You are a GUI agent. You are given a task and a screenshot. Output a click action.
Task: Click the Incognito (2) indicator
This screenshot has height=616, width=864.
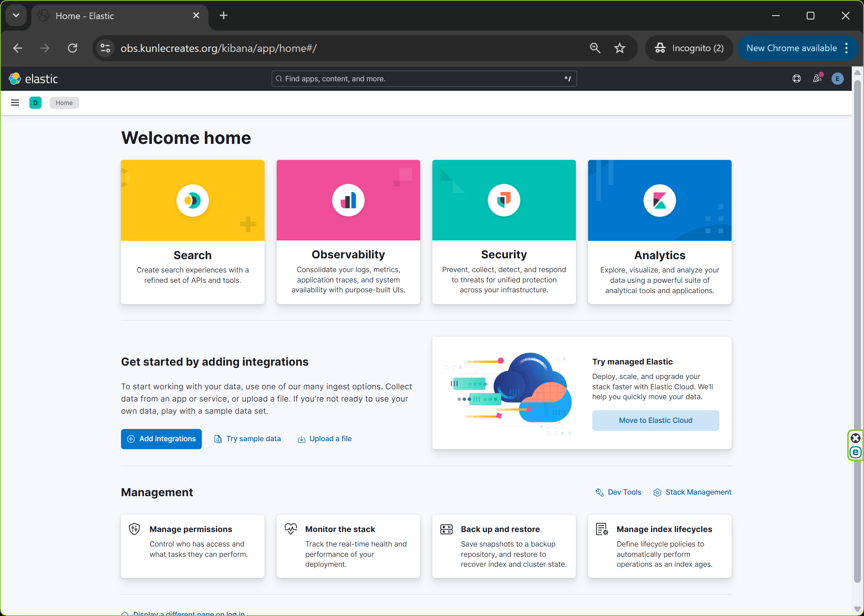tap(689, 48)
